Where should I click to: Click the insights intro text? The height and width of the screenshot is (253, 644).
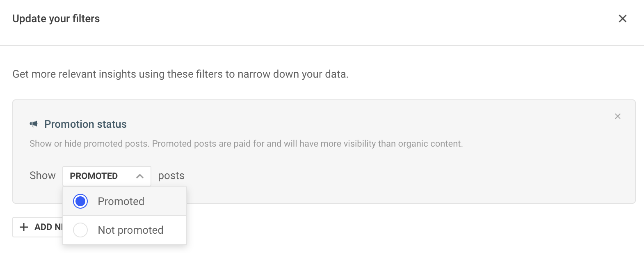click(x=180, y=74)
